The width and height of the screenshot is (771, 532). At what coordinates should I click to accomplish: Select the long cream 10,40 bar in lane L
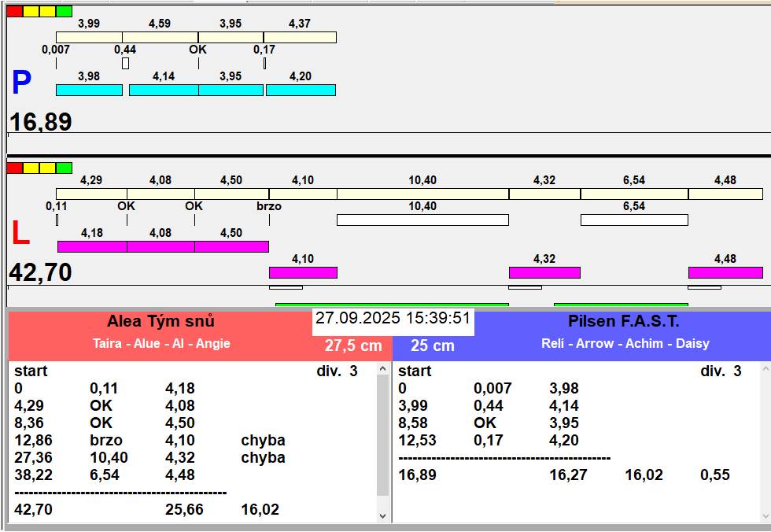coord(423,194)
